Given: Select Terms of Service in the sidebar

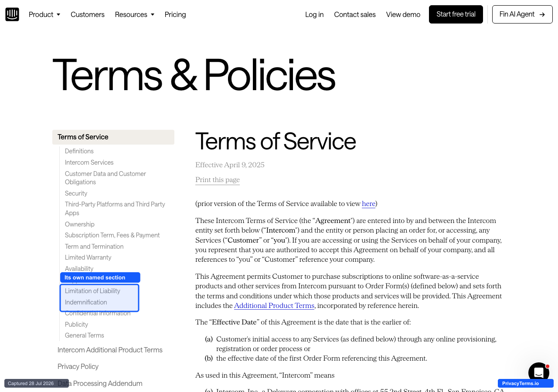Looking at the screenshot, I should pyautogui.click(x=113, y=137).
